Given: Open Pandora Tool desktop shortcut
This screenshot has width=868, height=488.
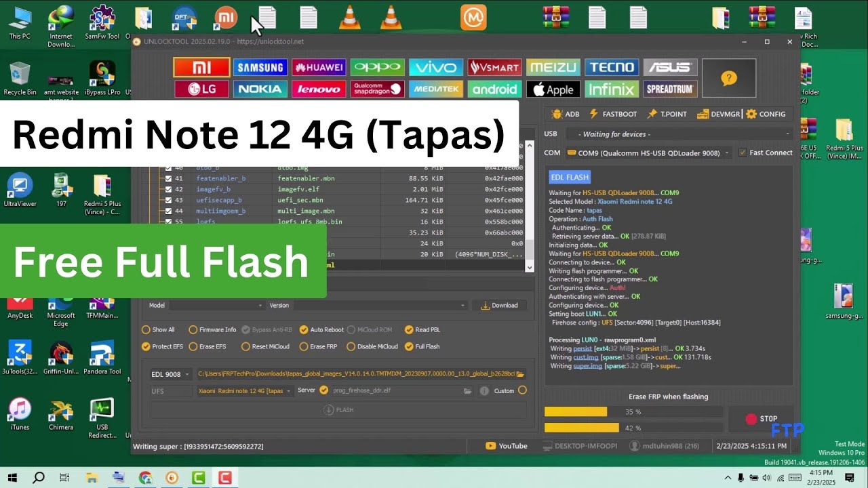Looking at the screenshot, I should coord(102,359).
